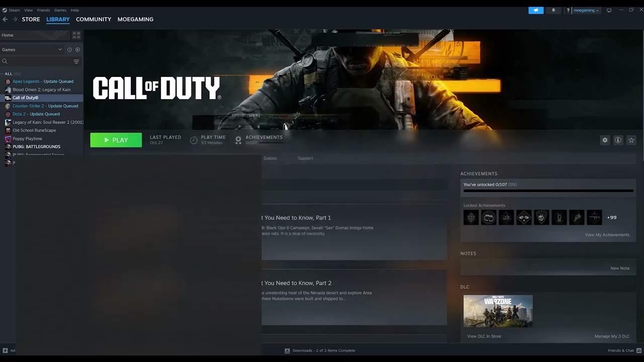Click View My Achievements link
Image resolution: width=644 pixels, height=362 pixels.
pos(607,235)
